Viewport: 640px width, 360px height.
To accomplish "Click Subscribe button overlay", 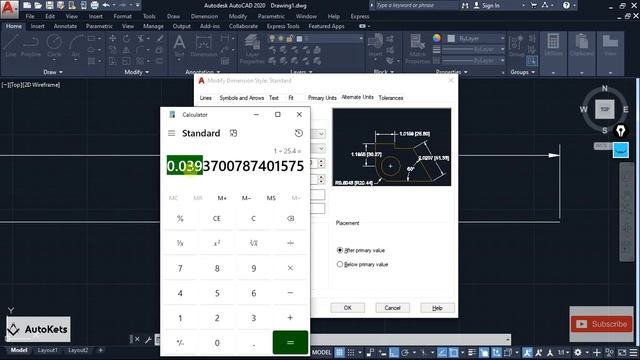I will point(601,324).
